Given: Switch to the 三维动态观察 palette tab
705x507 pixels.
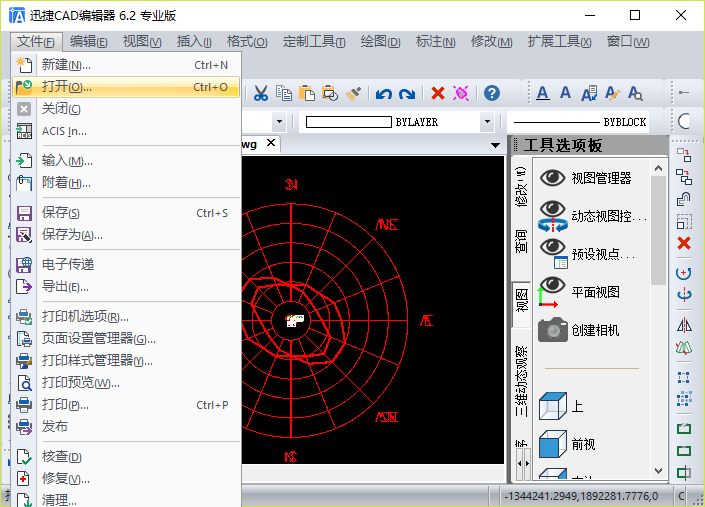Looking at the screenshot, I should point(521,381).
